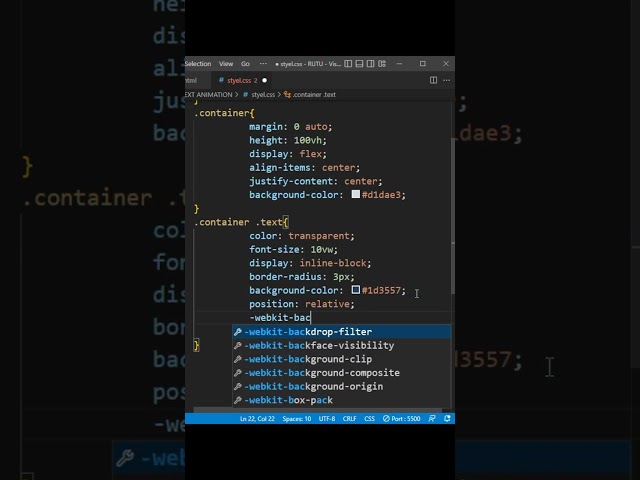Screen dimensions: 640x480
Task: Click the styel.css breadcrumb item
Action: pyautogui.click(x=263, y=94)
